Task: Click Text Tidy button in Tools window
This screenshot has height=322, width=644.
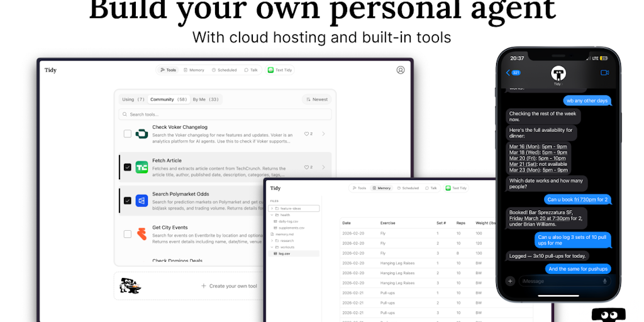Action: click(280, 70)
